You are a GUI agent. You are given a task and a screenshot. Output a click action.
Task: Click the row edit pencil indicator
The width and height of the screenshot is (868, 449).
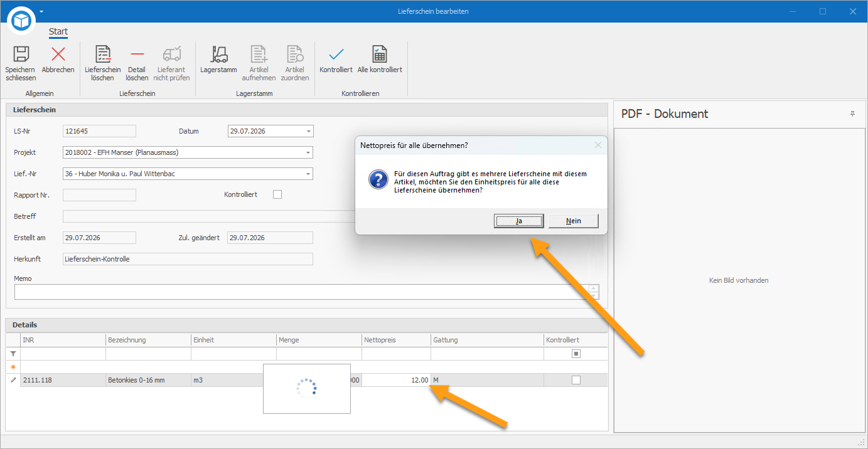[x=13, y=380]
